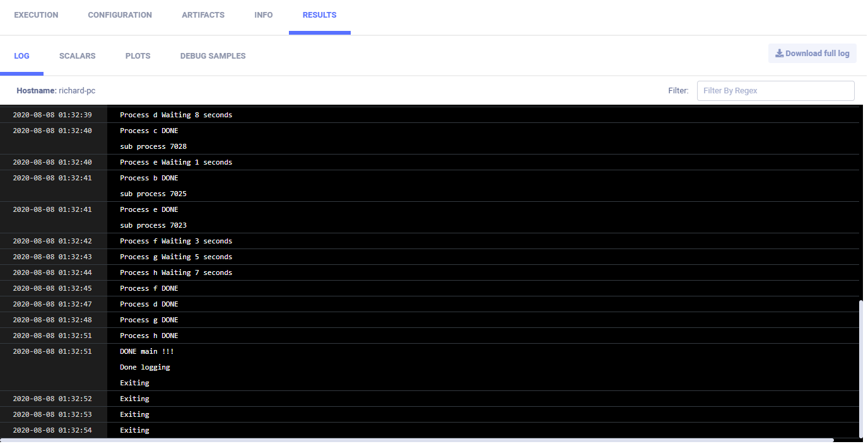
Task: Click the download icon beside Download full log
Action: pyautogui.click(x=779, y=54)
